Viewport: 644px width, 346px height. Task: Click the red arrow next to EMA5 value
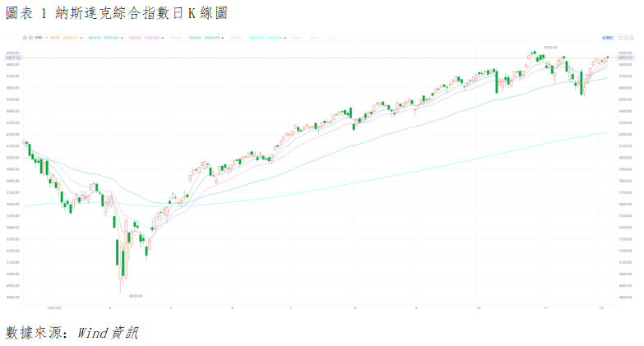(81, 38)
